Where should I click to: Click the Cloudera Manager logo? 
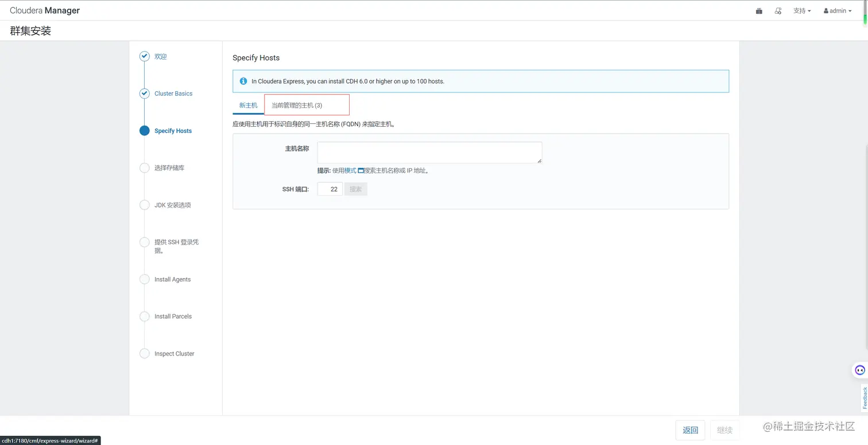tap(45, 10)
